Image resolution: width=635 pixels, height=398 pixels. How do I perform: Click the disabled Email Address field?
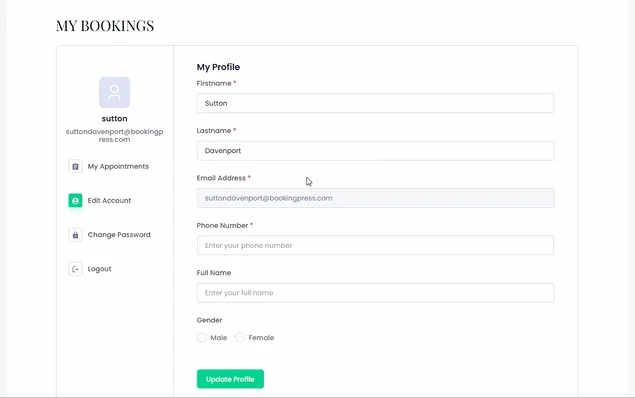click(375, 198)
